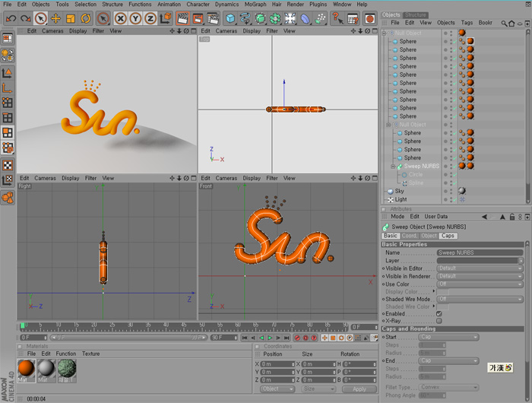The image size is (532, 403).
Task: Select the green textured material thumbnail
Action: [67, 370]
